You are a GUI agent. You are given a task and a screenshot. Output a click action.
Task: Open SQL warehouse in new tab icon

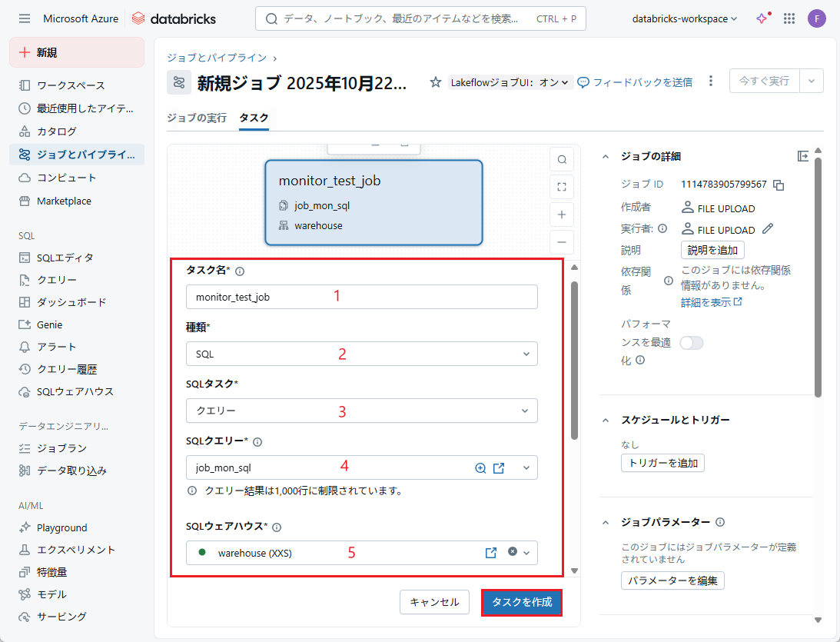[x=491, y=552]
